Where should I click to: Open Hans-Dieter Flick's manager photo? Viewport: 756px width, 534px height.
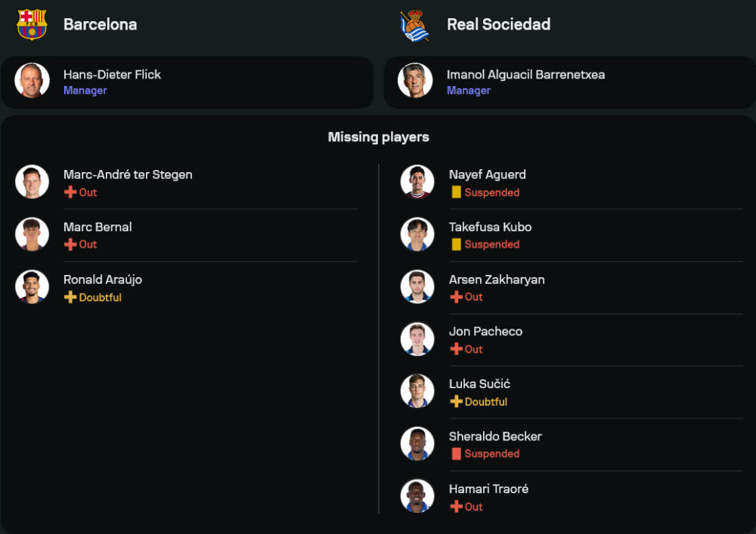point(32,81)
